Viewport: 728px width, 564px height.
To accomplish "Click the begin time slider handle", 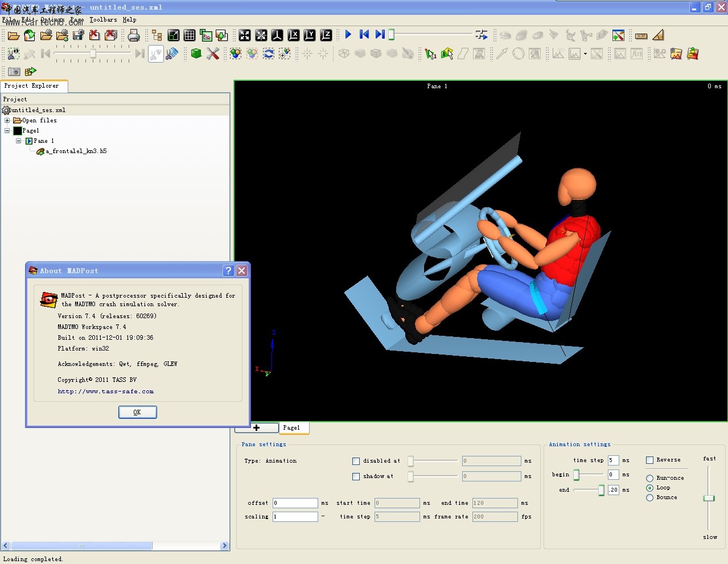I will pos(576,475).
